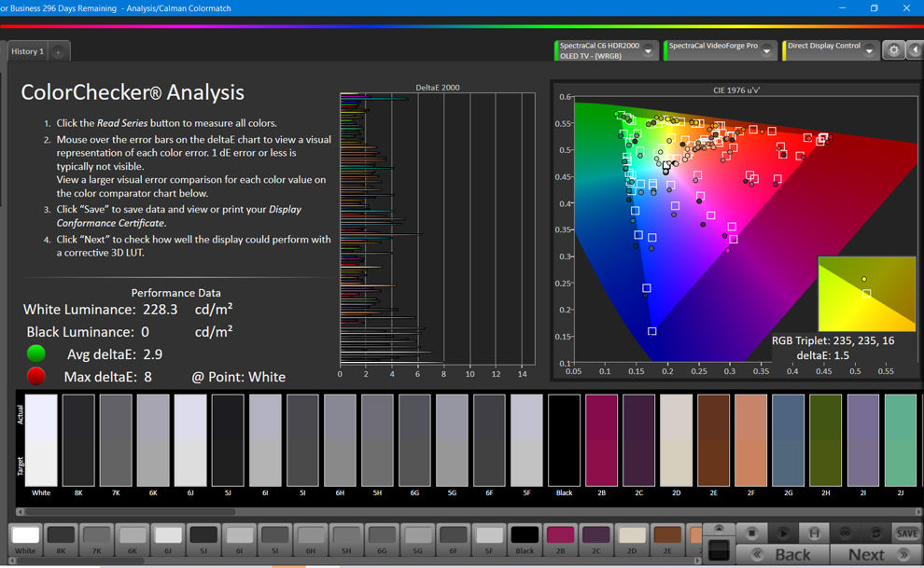Select the 6F patch button in the bottom strip

pyautogui.click(x=454, y=540)
